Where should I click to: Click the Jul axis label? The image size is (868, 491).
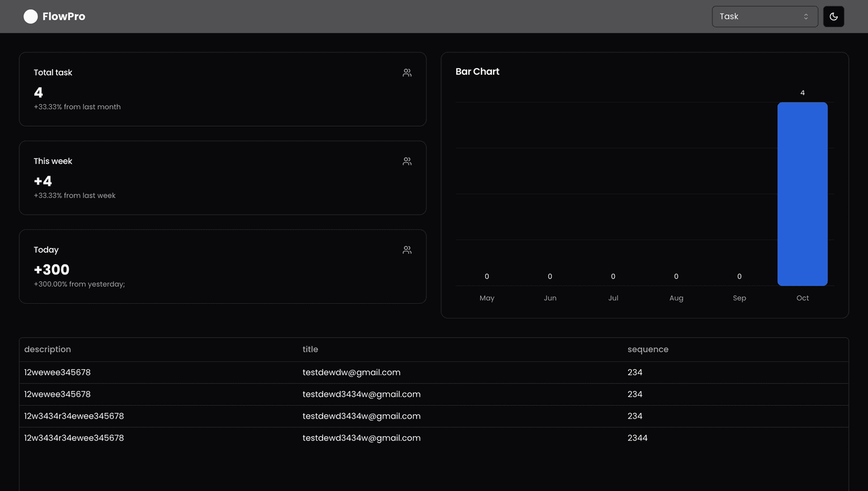pyautogui.click(x=613, y=298)
